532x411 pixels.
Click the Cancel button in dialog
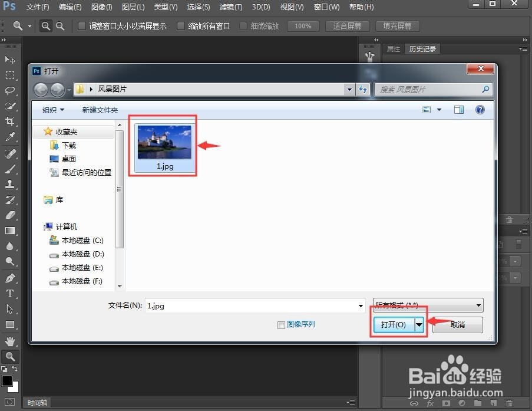tap(457, 325)
